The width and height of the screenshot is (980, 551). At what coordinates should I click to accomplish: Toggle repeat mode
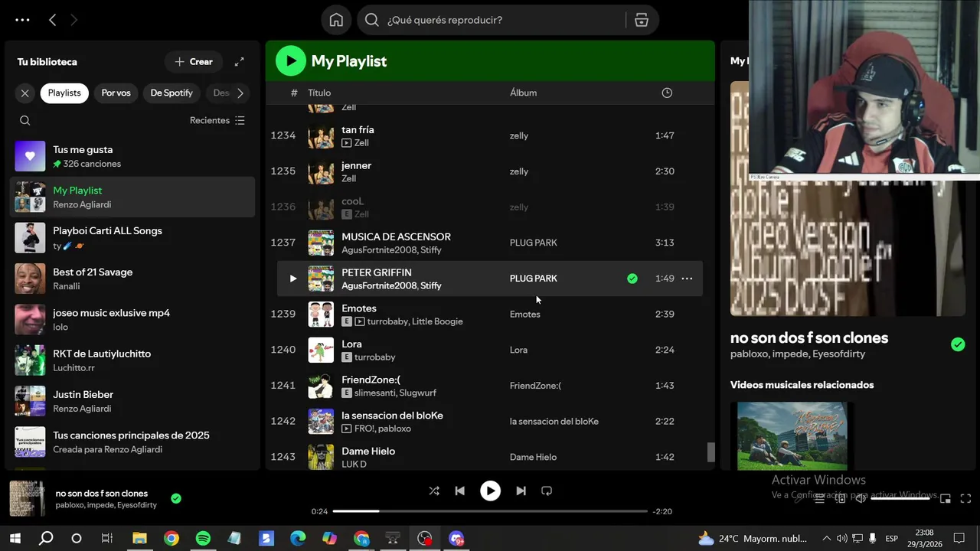(547, 491)
